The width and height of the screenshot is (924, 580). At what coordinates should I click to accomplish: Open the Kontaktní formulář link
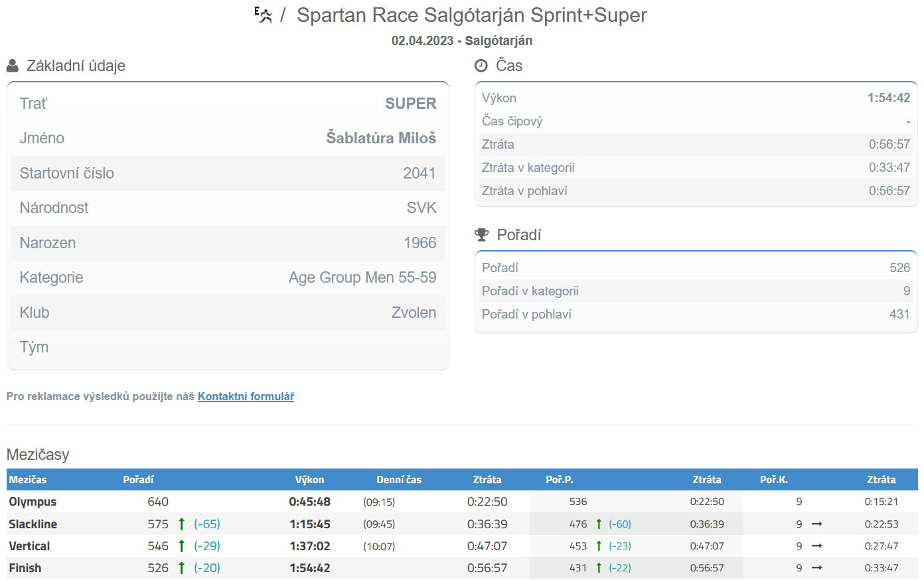tap(246, 396)
